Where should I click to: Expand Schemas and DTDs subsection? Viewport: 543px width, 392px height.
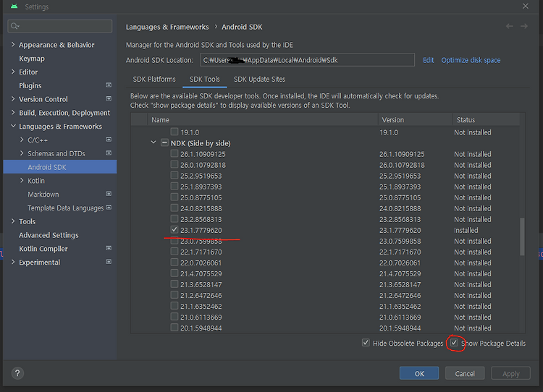22,153
